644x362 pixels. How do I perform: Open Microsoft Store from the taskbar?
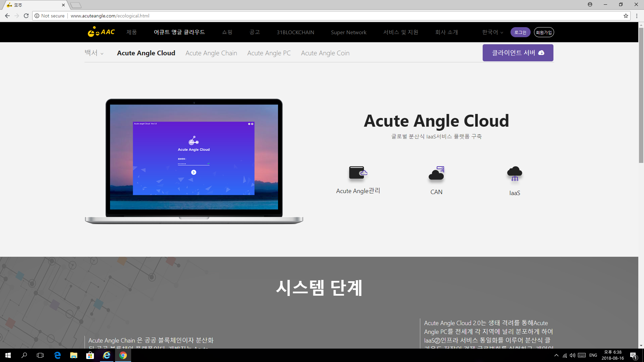click(90, 355)
